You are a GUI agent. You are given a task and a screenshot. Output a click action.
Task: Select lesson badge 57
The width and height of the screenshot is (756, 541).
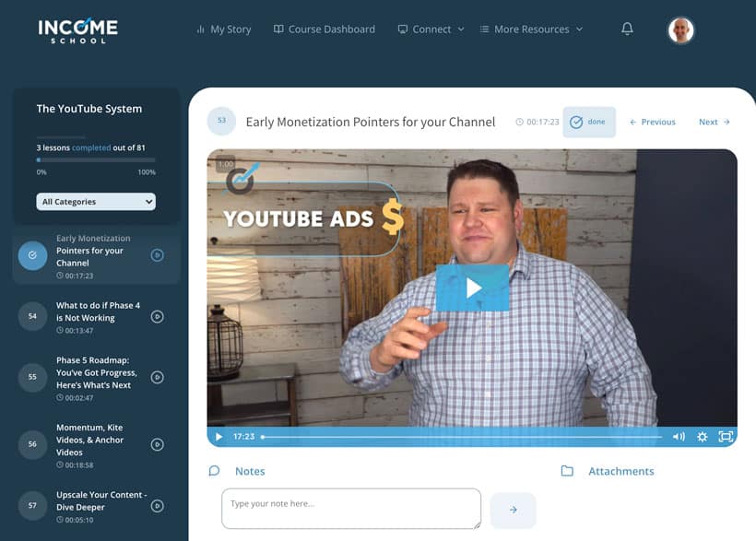[32, 505]
